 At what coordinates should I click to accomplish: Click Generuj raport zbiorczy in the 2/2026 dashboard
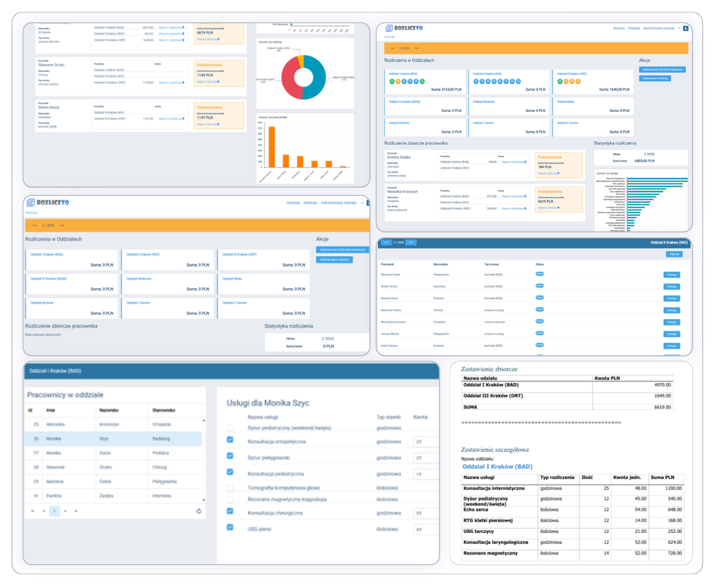click(334, 259)
